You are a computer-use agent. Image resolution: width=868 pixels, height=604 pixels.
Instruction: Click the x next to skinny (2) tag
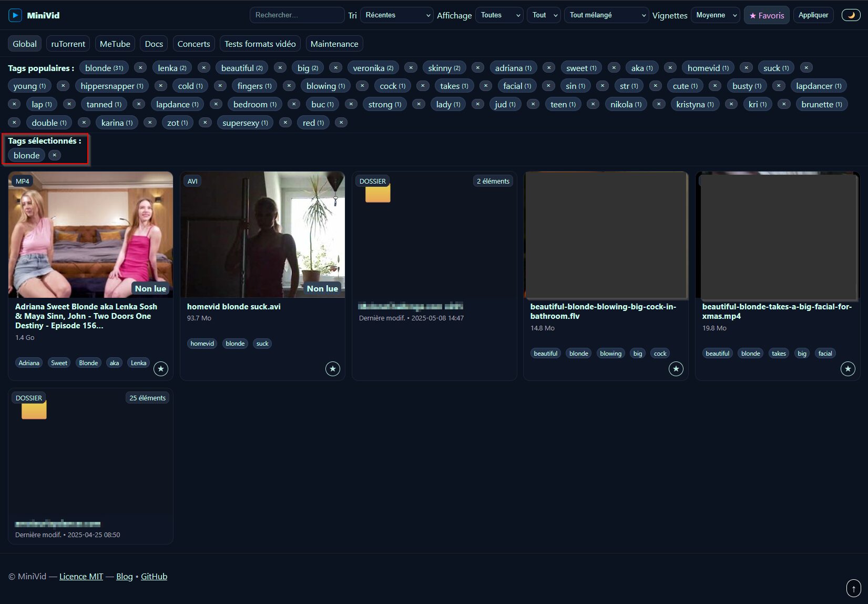tap(477, 68)
